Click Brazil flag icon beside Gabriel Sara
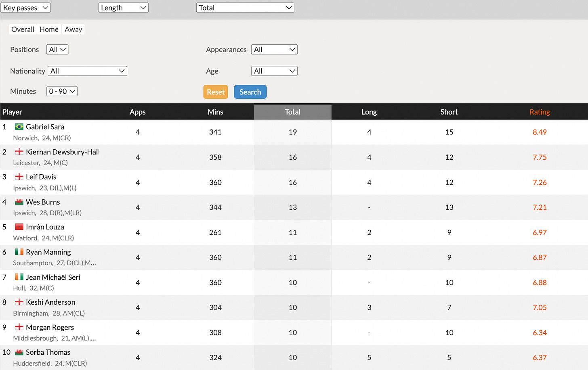This screenshot has height=370, width=588. tap(19, 127)
